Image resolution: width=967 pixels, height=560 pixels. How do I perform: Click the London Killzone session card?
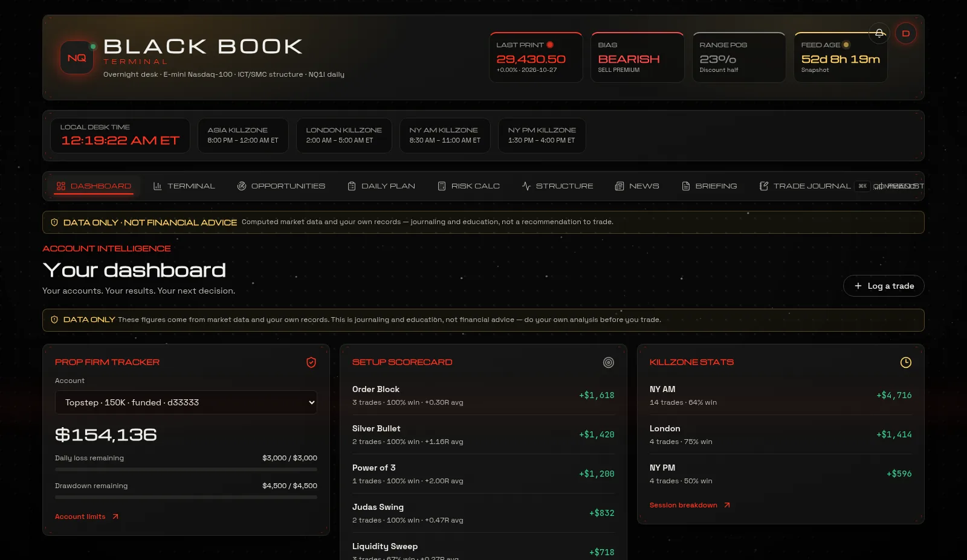(x=344, y=135)
